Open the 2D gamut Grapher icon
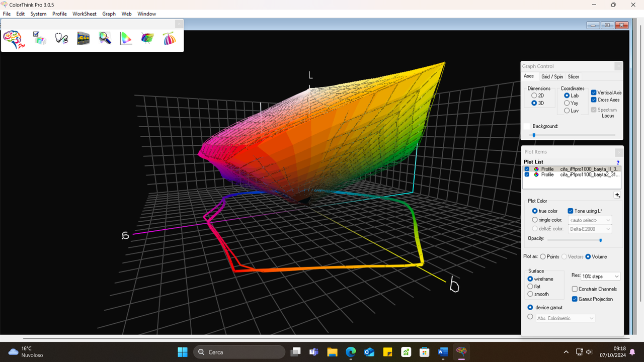644x362 pixels. tap(125, 38)
